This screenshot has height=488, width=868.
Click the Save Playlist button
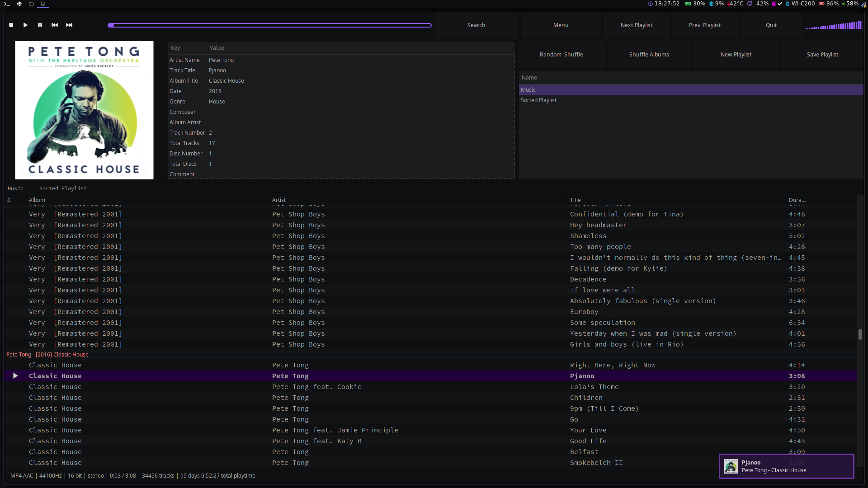(823, 54)
